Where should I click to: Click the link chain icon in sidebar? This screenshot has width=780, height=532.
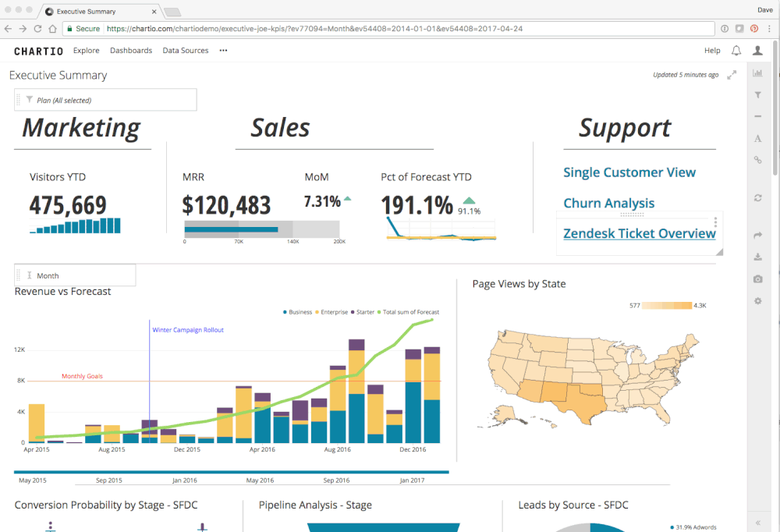757,160
